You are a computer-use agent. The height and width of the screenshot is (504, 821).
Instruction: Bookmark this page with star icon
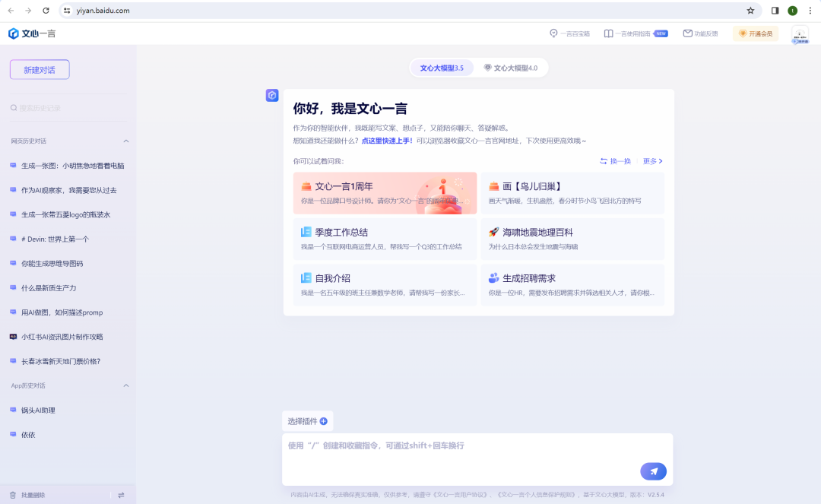pos(750,11)
